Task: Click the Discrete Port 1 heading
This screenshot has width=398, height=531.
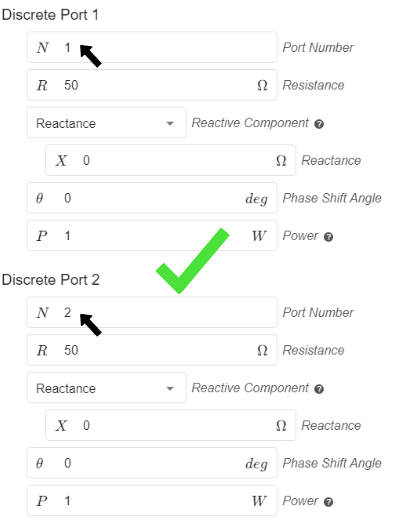Action: click(x=50, y=15)
